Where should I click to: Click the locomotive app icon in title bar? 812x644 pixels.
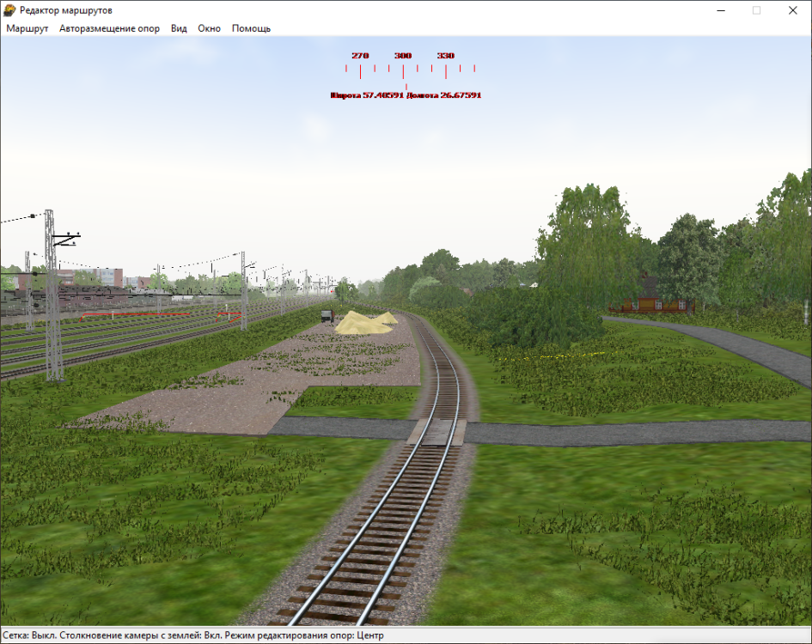9,9
